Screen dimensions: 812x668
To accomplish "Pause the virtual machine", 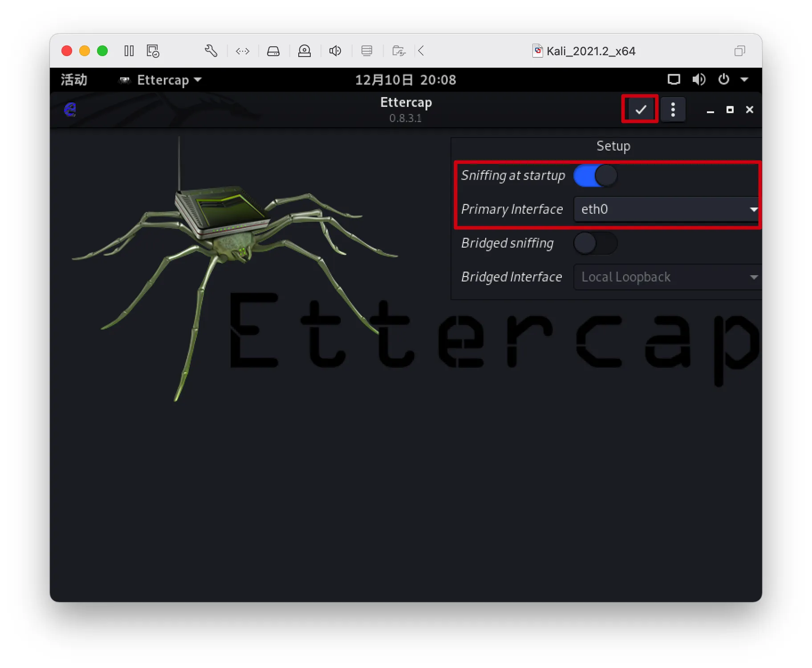I will pyautogui.click(x=129, y=51).
